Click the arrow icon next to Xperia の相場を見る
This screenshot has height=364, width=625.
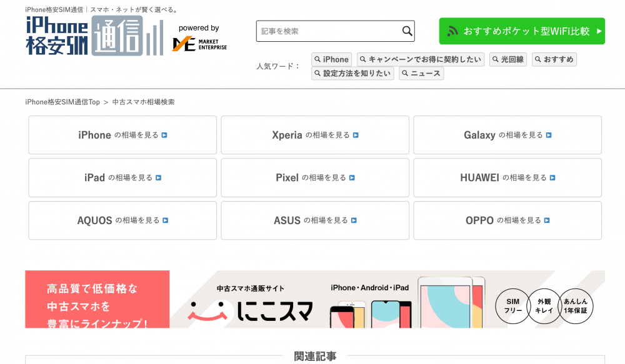[x=356, y=135]
